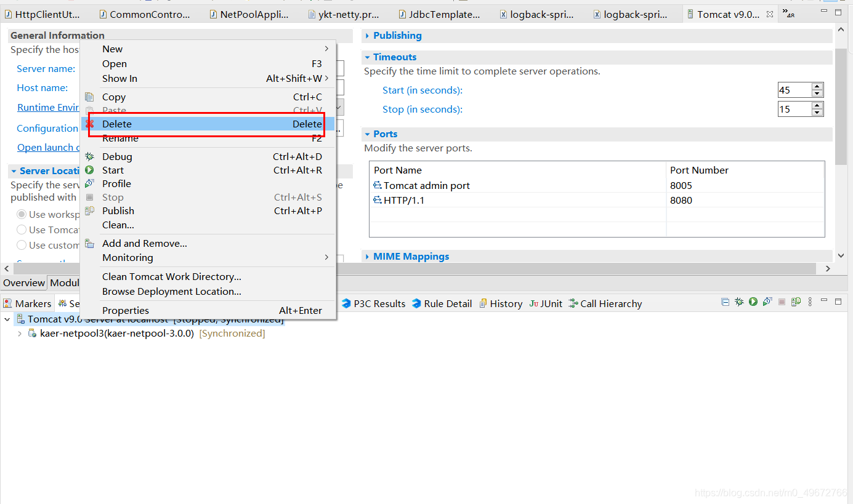Select the Use custom location radio button
853x504 pixels.
[22, 245]
